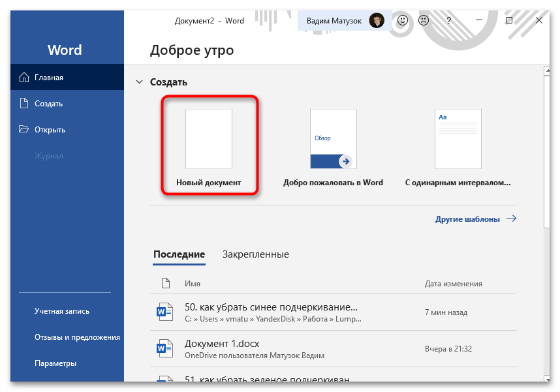560x392 pixels.
Task: Create a blank Новый документ
Action: click(x=209, y=145)
